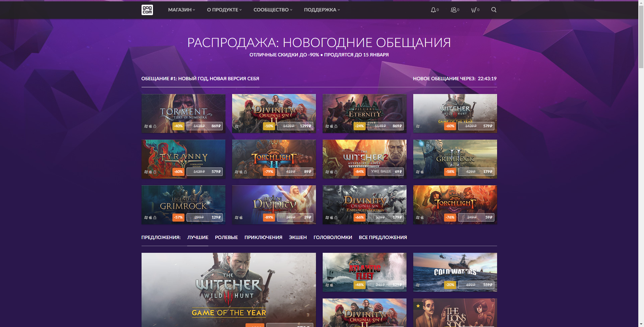644x327 pixels.
Task: Open the ВСЕ ПРЕДЛОЖЕНИЯ tab
Action: 383,237
